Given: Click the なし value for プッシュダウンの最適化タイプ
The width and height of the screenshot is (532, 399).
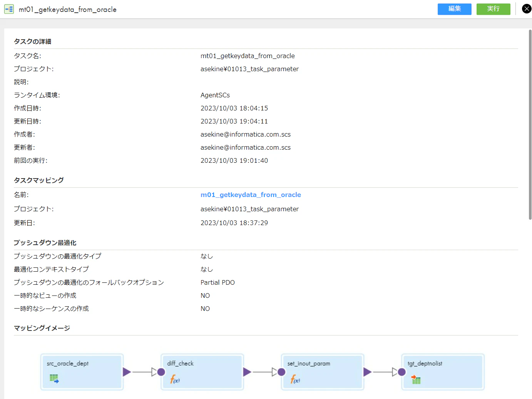Looking at the screenshot, I should pyautogui.click(x=207, y=256).
